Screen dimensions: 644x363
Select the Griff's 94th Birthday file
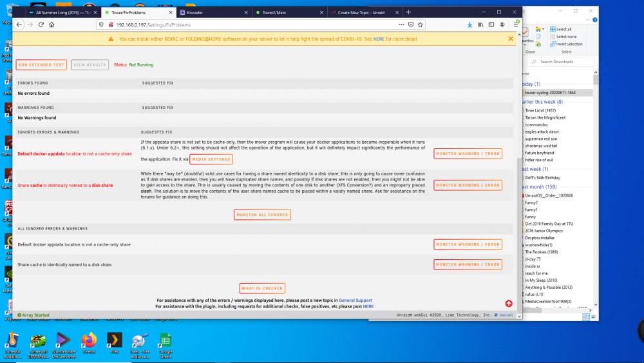(x=542, y=177)
